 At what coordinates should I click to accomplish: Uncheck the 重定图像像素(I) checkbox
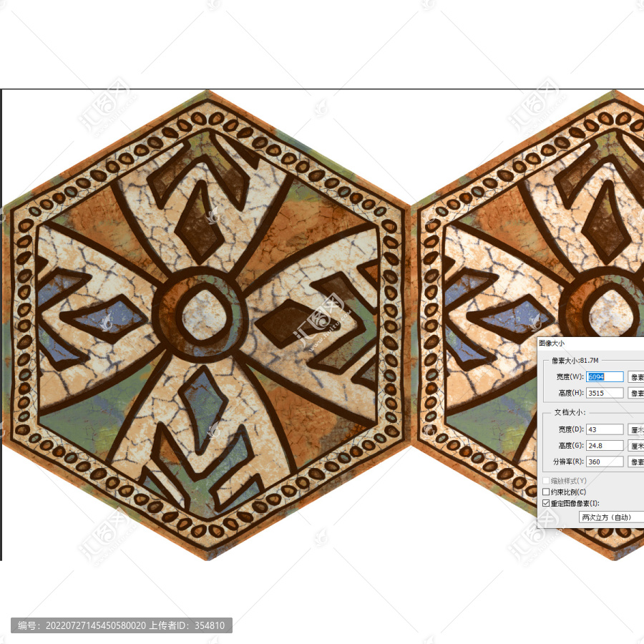(546, 503)
